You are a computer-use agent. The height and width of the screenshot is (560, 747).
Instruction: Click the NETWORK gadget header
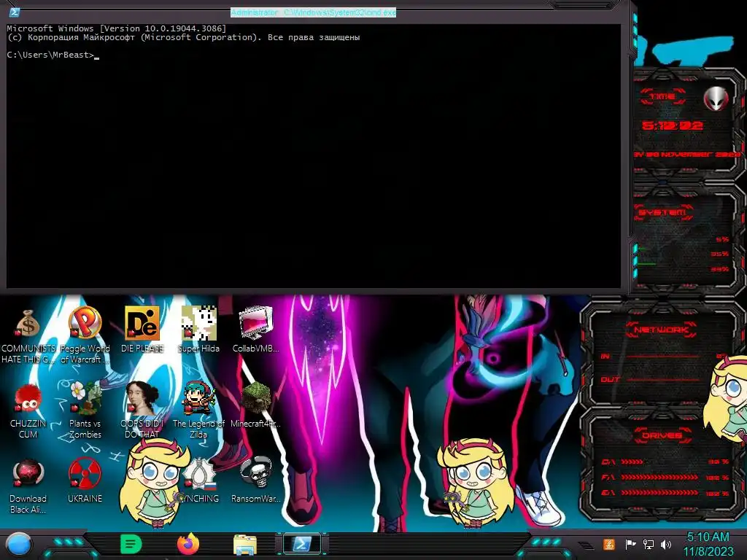tap(661, 330)
